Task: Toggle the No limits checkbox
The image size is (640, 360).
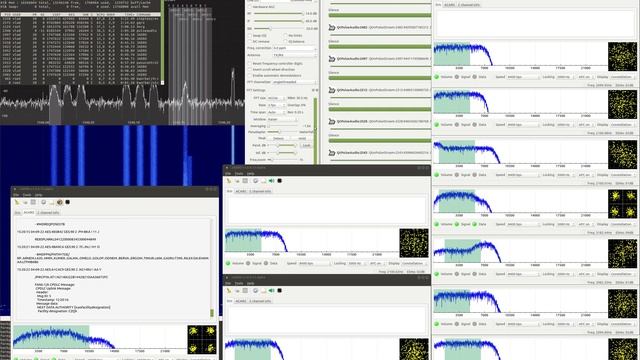Action: 285,36
